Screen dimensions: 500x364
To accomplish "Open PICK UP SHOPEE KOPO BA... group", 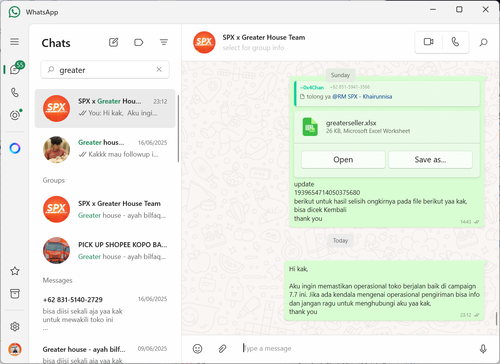I will pyautogui.click(x=105, y=250).
